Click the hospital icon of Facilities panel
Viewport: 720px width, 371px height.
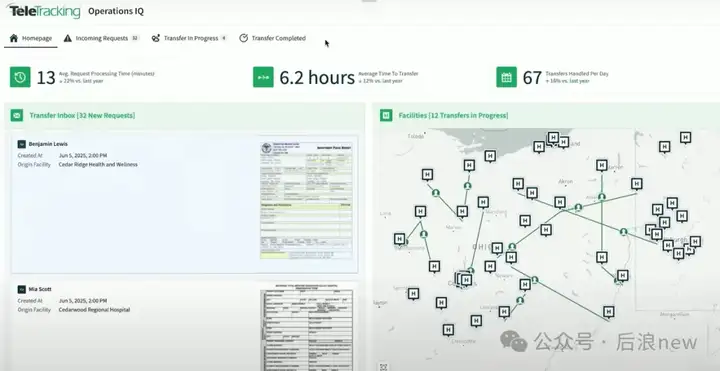[x=386, y=115]
